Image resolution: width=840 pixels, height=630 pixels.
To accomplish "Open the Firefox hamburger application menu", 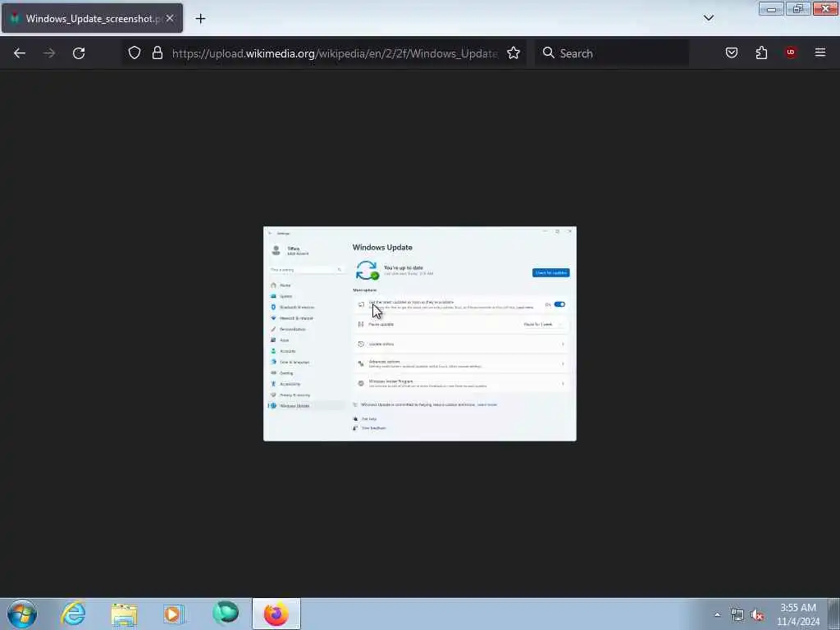I will pos(820,52).
